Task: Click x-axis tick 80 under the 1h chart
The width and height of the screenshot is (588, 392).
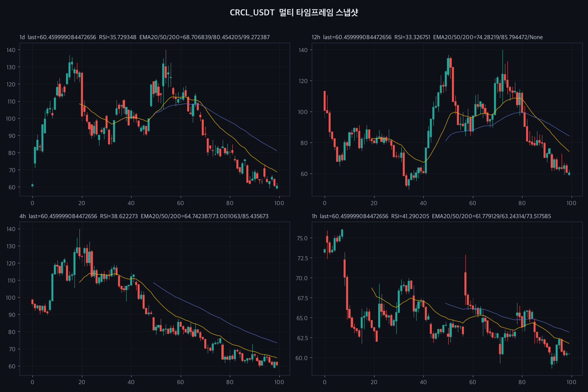Action: (522, 382)
